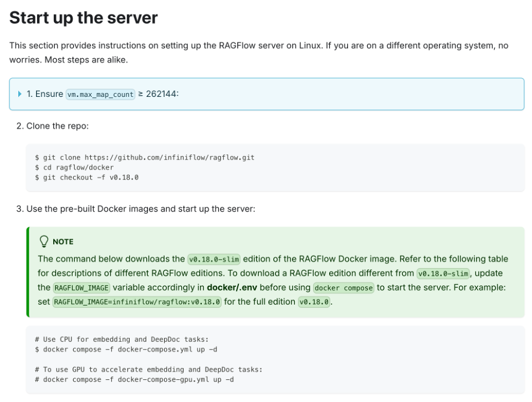Click the vm.max_map_count inline code
This screenshot has height=402, width=532.
pos(100,94)
